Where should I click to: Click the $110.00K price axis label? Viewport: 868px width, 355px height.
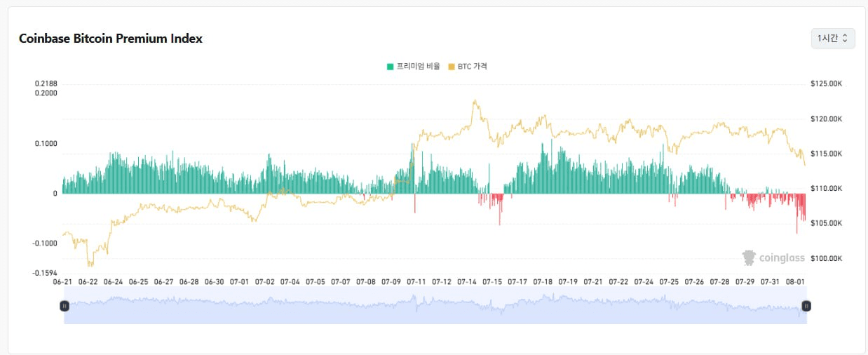coord(826,188)
